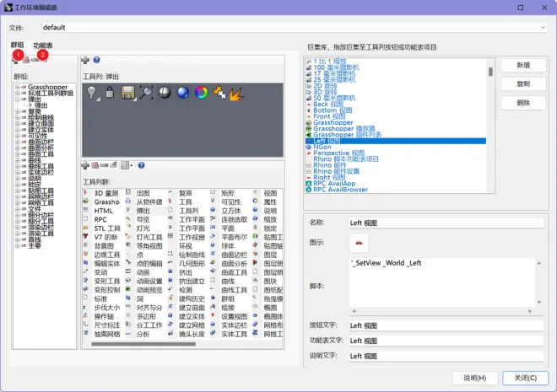Click the plus icon above the 工具列群 list
557x392 pixels.
pos(85,165)
